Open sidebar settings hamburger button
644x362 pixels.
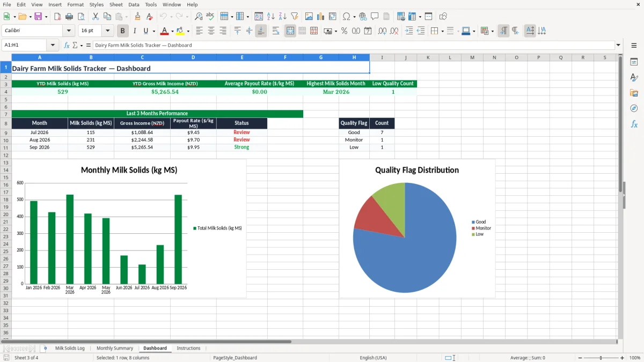(x=634, y=46)
